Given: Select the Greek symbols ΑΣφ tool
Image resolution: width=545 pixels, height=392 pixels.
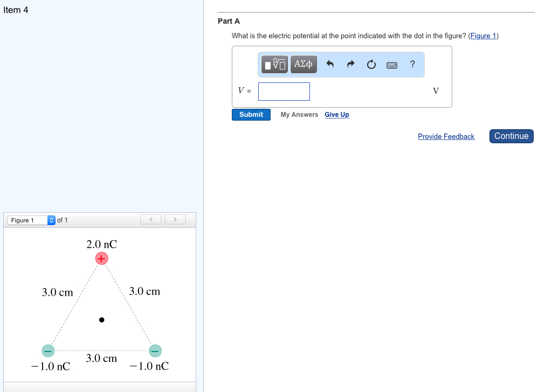Looking at the screenshot, I should (x=303, y=64).
